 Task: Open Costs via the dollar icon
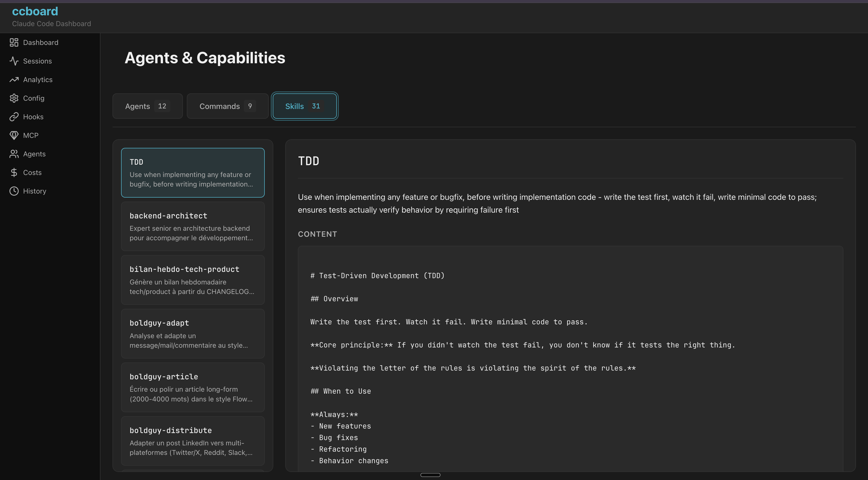[x=14, y=172]
